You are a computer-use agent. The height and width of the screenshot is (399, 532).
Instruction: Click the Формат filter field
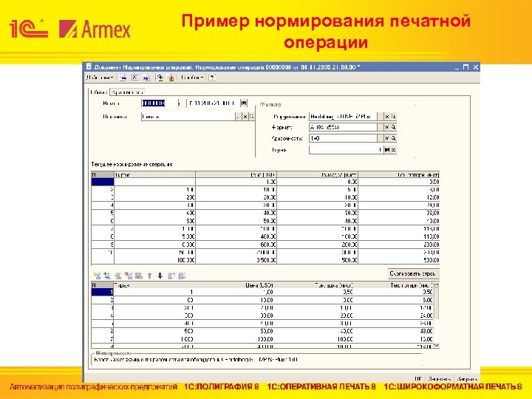click(x=343, y=127)
